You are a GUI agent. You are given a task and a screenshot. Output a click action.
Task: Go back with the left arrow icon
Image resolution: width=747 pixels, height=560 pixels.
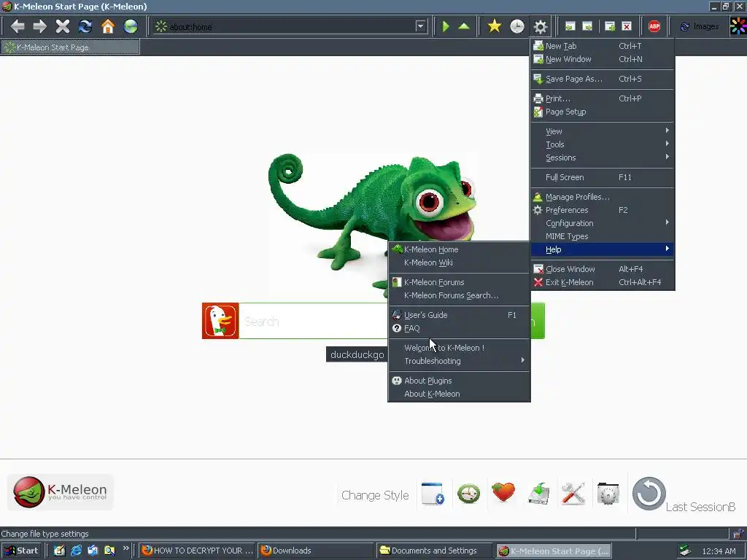[x=18, y=26]
